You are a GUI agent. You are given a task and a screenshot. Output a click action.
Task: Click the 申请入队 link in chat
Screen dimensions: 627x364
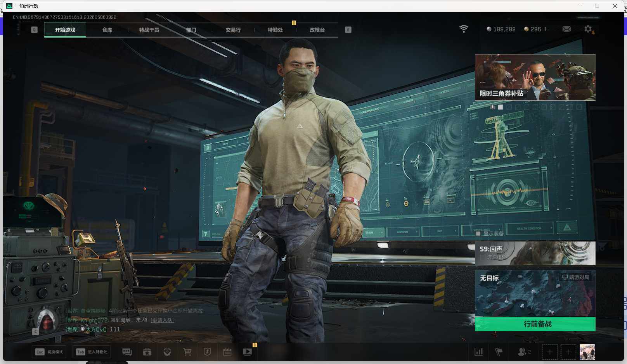(x=162, y=320)
